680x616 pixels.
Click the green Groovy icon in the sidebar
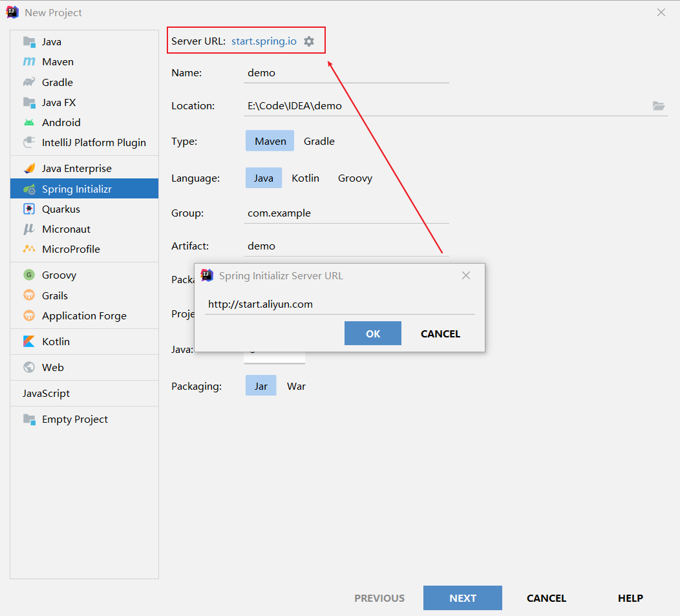click(29, 275)
